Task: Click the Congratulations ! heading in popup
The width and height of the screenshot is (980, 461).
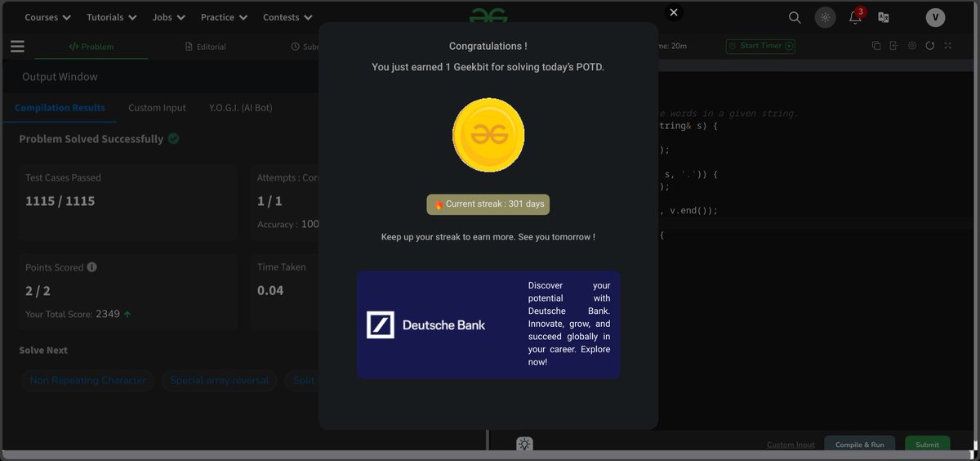Action: [x=488, y=47]
